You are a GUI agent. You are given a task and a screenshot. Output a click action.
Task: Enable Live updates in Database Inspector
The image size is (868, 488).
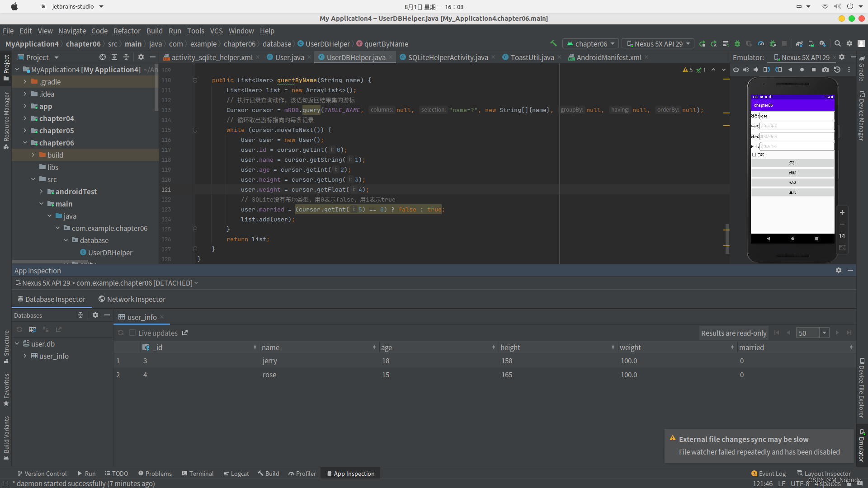coord(132,333)
